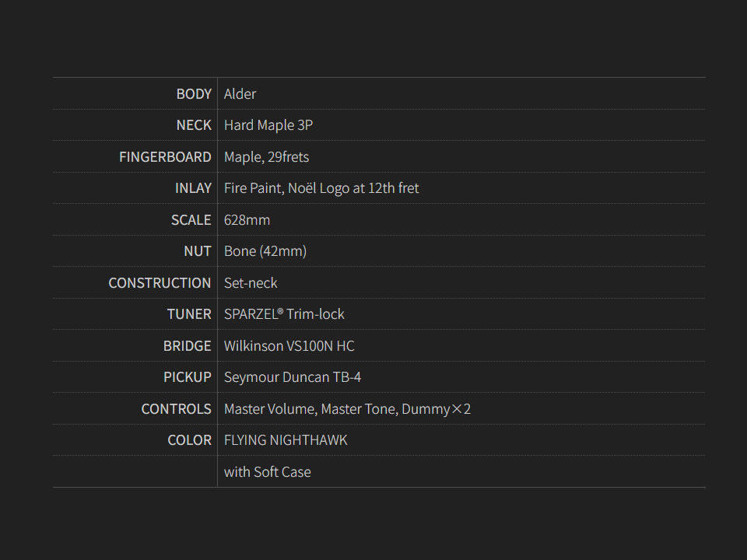Click the Seymour Duncan TB-4 pickup value
This screenshot has height=560, width=747.
pyautogui.click(x=292, y=377)
